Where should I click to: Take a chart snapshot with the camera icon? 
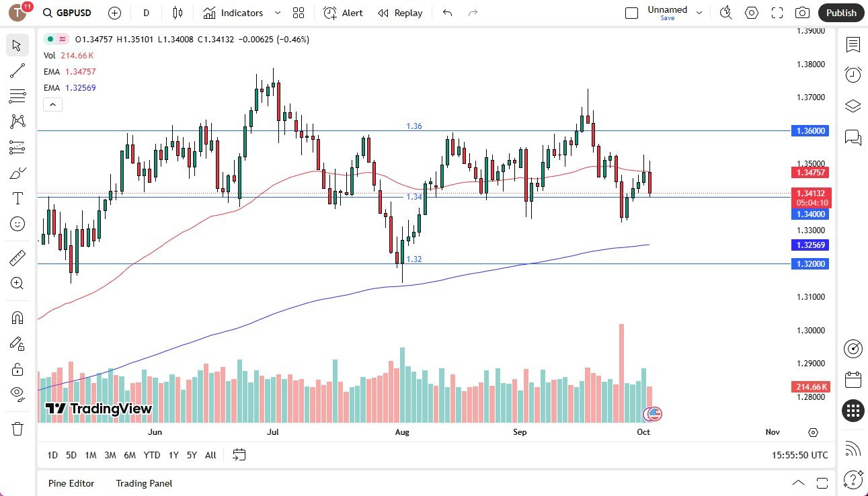point(802,12)
